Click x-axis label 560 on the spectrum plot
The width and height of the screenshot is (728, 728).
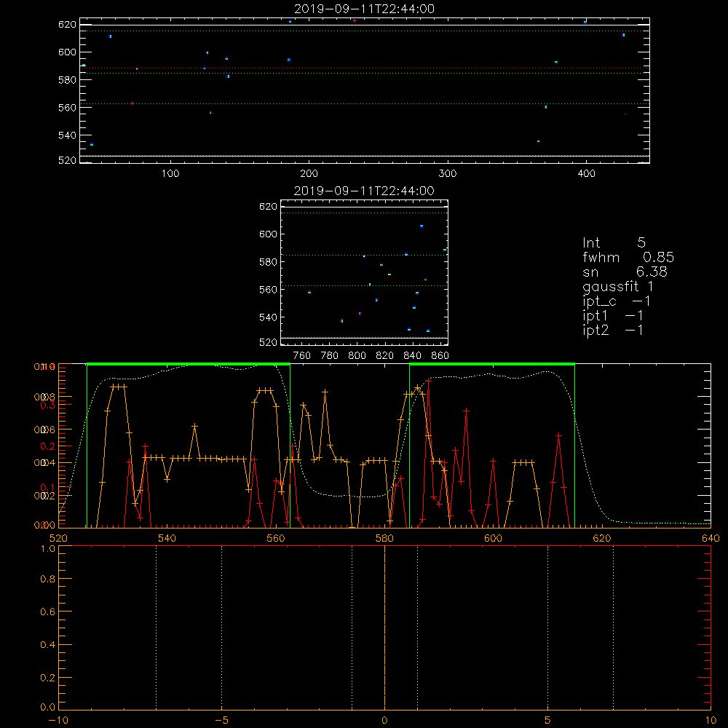(276, 539)
